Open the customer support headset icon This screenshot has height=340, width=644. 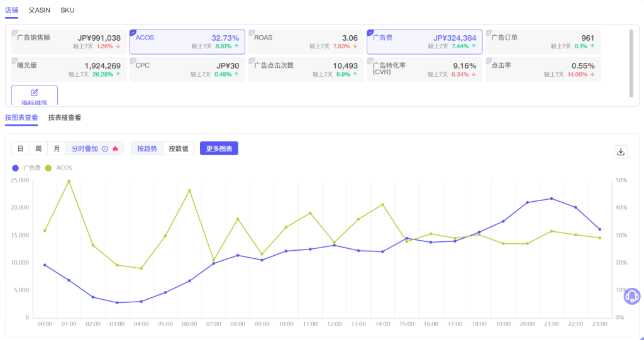coord(632,296)
